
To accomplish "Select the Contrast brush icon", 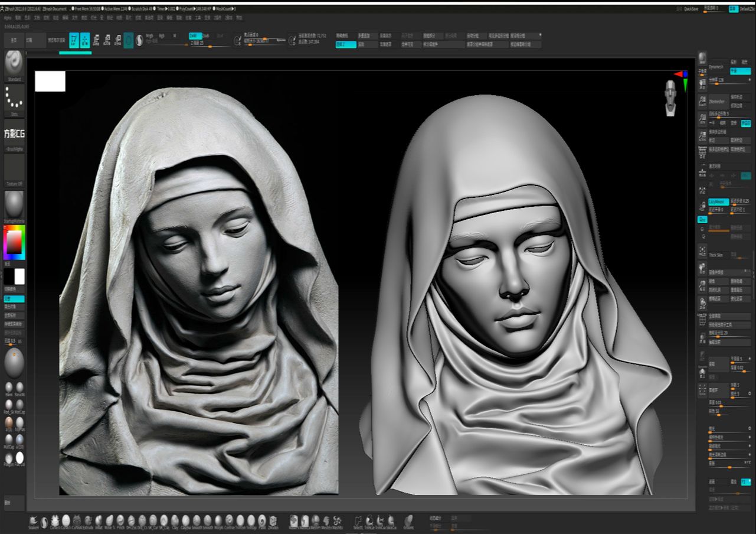I will click(x=230, y=521).
